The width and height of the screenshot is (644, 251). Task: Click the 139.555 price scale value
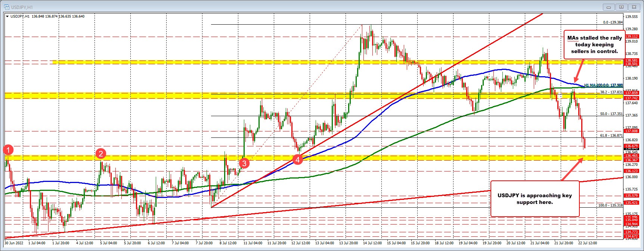(632, 16)
